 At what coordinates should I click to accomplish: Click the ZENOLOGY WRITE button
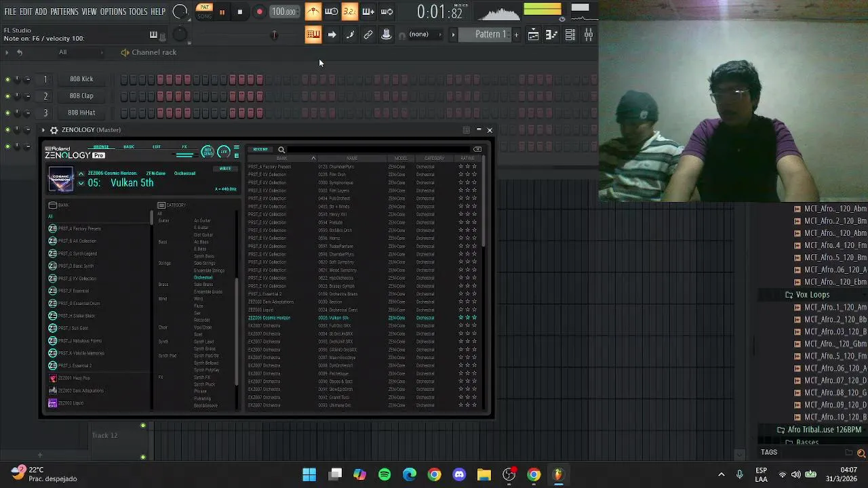pyautogui.click(x=225, y=168)
